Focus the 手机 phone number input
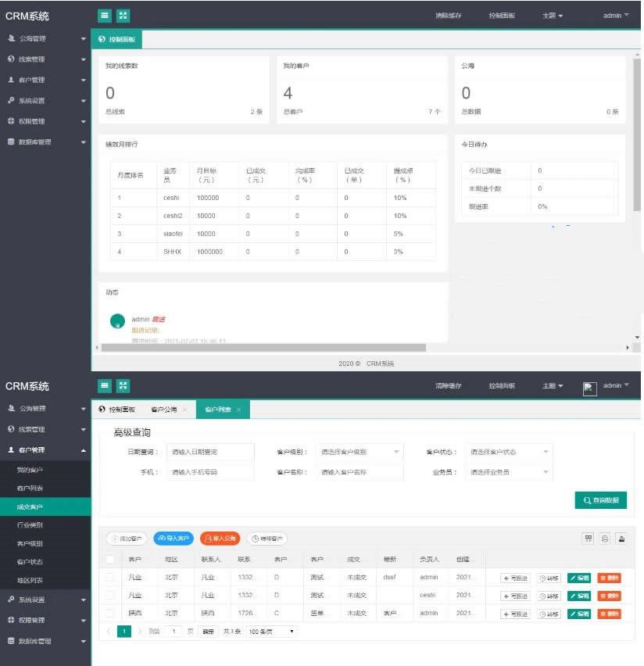644x666 pixels. pyautogui.click(x=211, y=472)
